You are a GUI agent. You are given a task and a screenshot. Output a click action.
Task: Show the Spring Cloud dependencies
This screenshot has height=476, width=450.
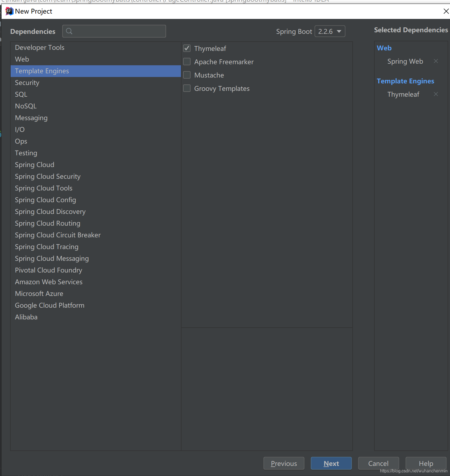click(96, 165)
